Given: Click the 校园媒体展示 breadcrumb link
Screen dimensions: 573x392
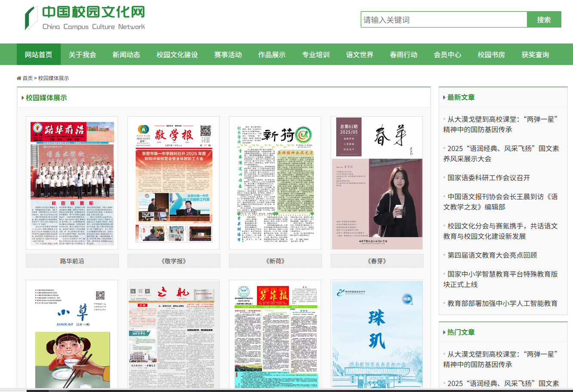Looking at the screenshot, I should pyautogui.click(x=53, y=78).
